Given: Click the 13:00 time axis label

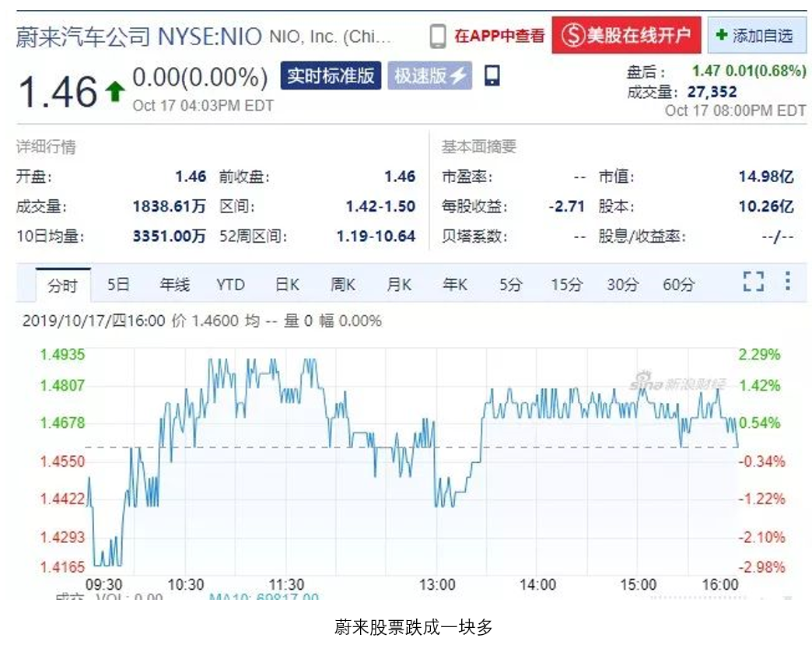Looking at the screenshot, I should pos(437,585).
